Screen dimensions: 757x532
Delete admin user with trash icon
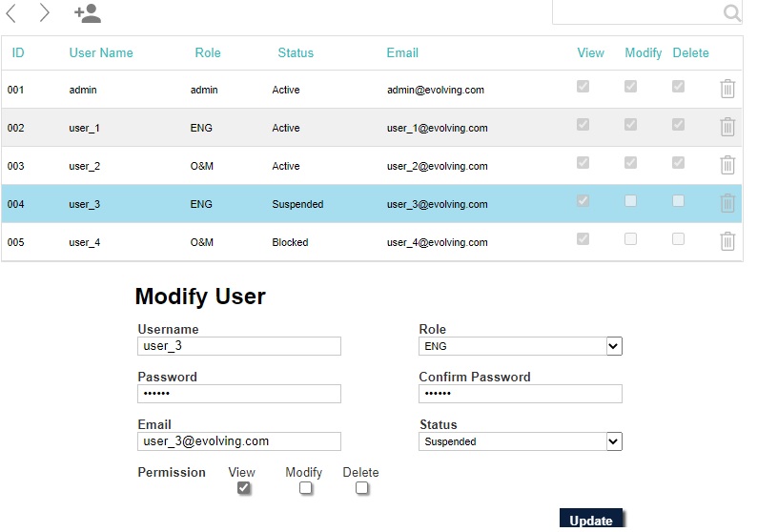point(726,89)
